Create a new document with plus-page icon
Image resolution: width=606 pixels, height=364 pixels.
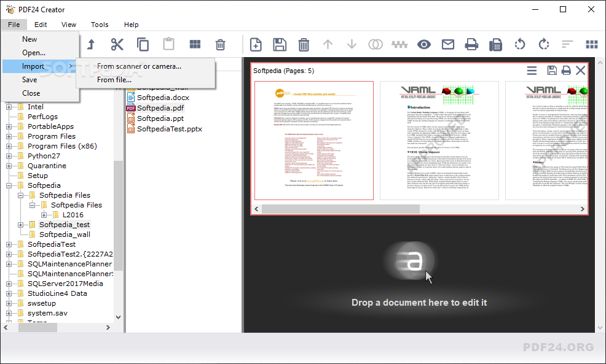[x=256, y=45]
